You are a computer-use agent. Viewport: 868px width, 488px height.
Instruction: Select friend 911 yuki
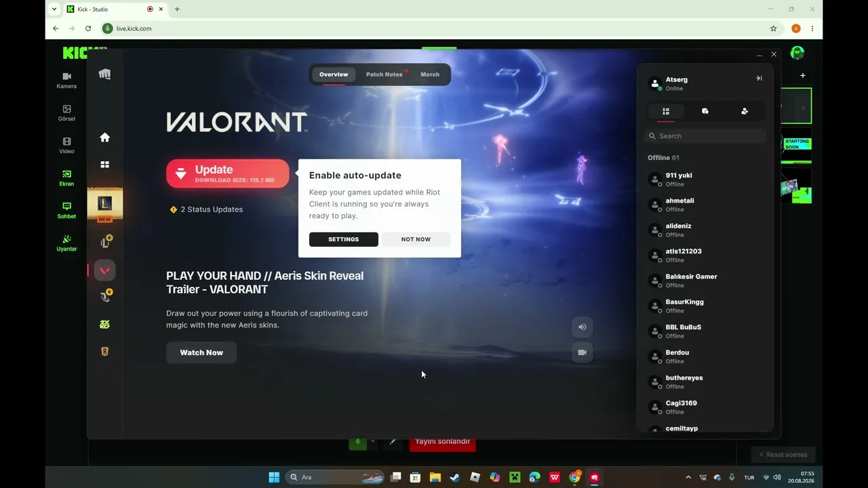click(x=705, y=179)
